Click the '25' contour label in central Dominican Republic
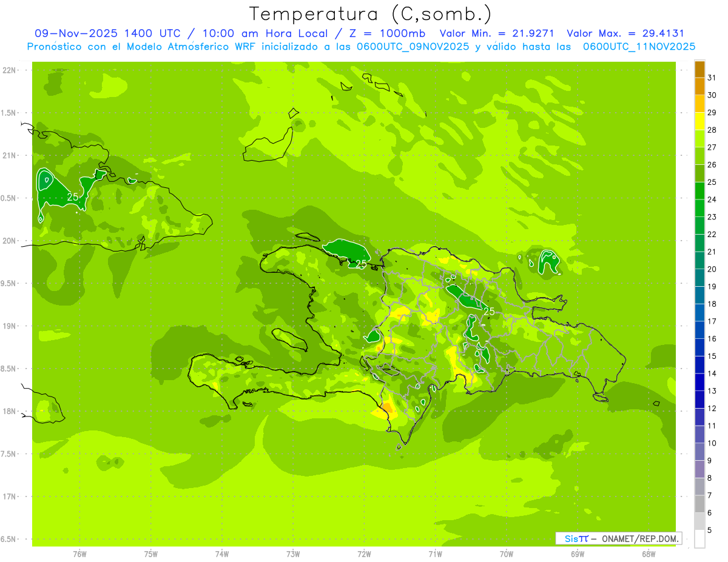This screenshot has height=562, width=728. [488, 312]
